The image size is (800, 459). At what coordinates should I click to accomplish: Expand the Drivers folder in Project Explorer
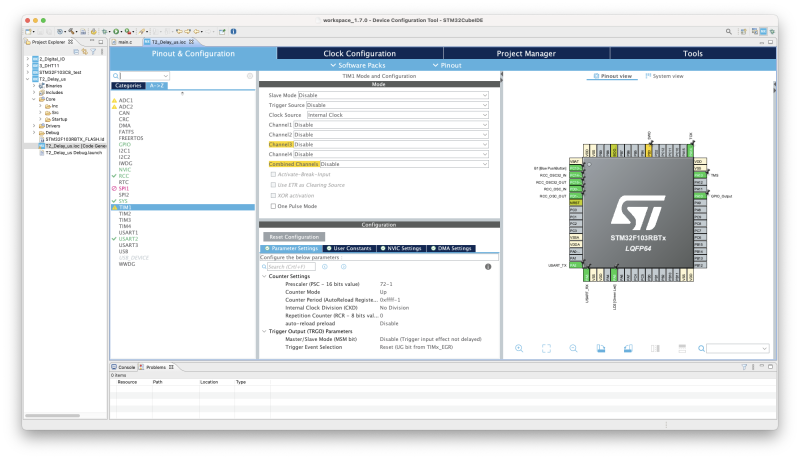pyautogui.click(x=34, y=126)
